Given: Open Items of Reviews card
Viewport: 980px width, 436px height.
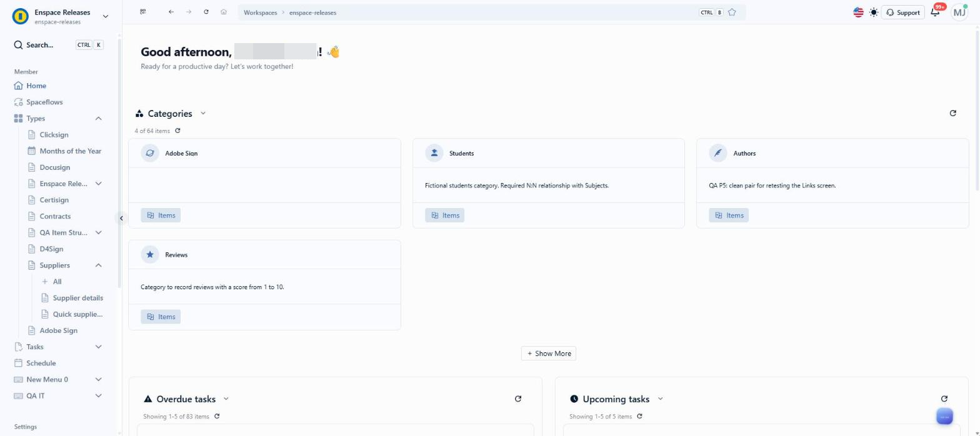Looking at the screenshot, I should pos(161,317).
